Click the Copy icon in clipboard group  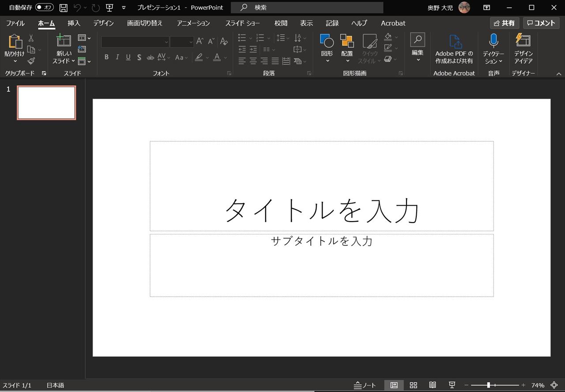[x=31, y=49]
